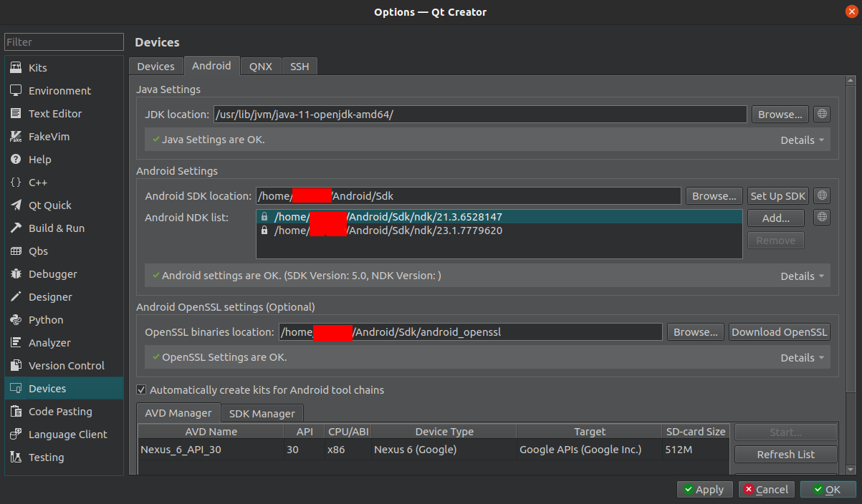Switch to the AVD Manager tab
Screen dimensions: 862x504
coord(178,412)
